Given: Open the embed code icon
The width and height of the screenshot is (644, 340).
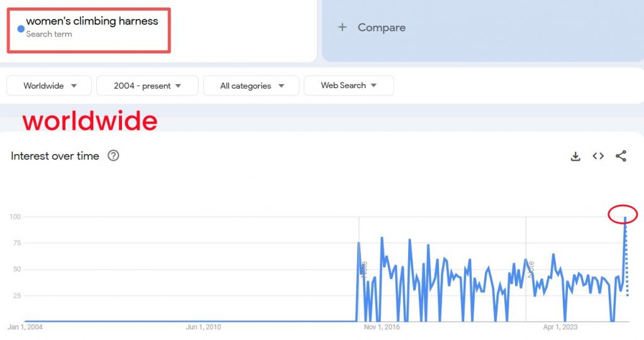Looking at the screenshot, I should coord(598,156).
